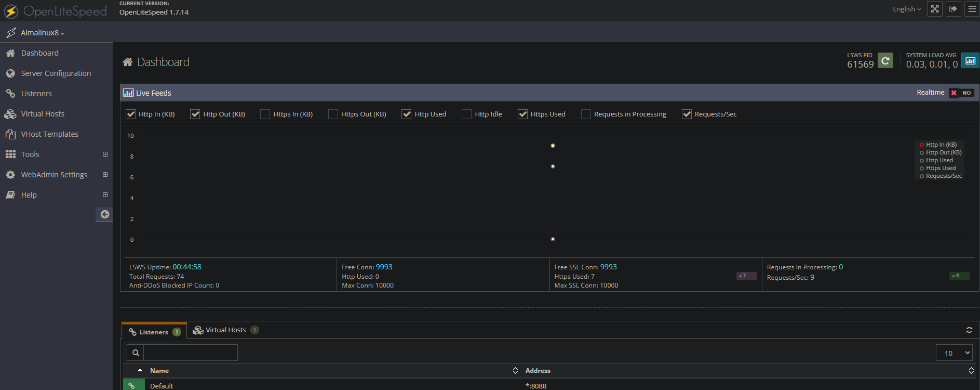Viewport: 980px width, 390px height.
Task: Click the Live Feeds chart icon
Action: [x=128, y=93]
